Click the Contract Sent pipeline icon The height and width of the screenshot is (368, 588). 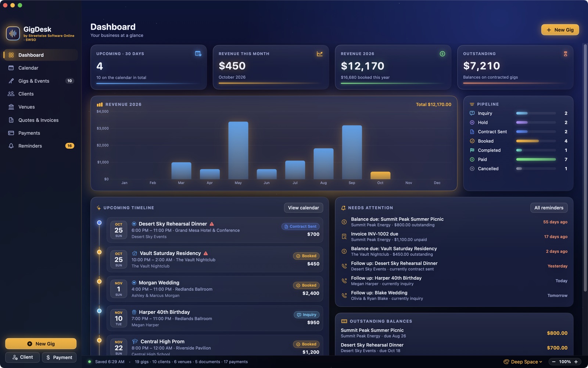pyautogui.click(x=472, y=132)
